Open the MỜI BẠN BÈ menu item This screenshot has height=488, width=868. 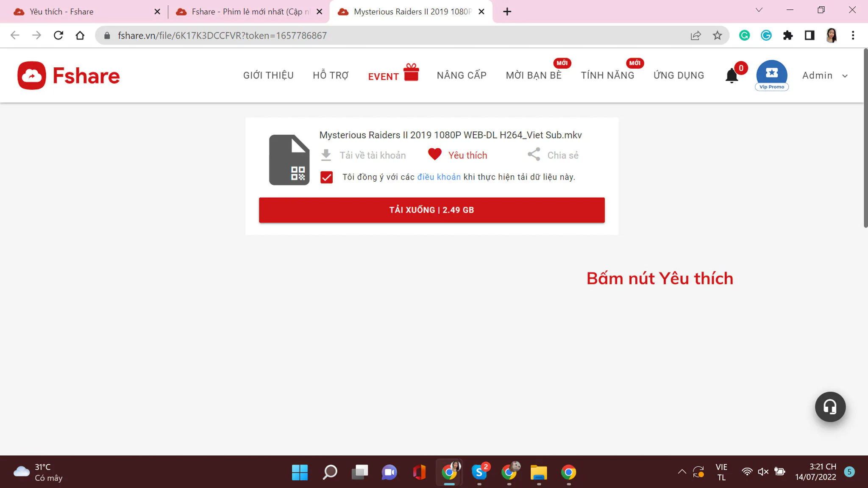point(534,75)
